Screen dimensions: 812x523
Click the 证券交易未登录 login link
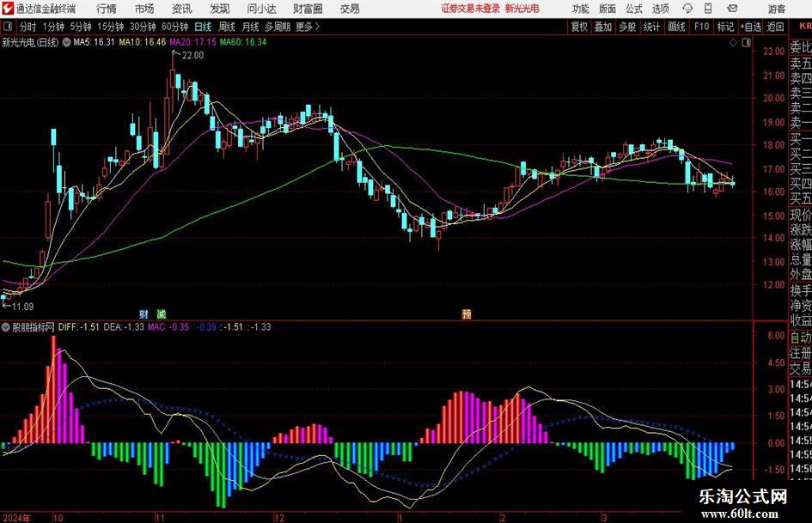click(471, 9)
